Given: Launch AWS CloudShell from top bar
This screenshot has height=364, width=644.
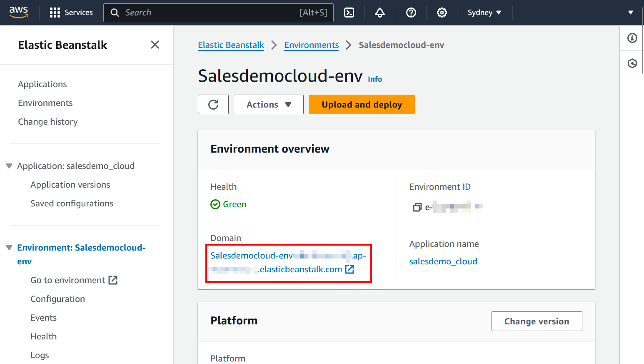Looking at the screenshot, I should tap(349, 13).
